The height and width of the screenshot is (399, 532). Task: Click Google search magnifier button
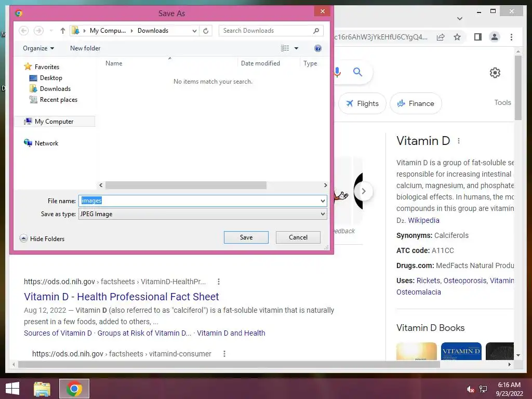click(x=357, y=72)
